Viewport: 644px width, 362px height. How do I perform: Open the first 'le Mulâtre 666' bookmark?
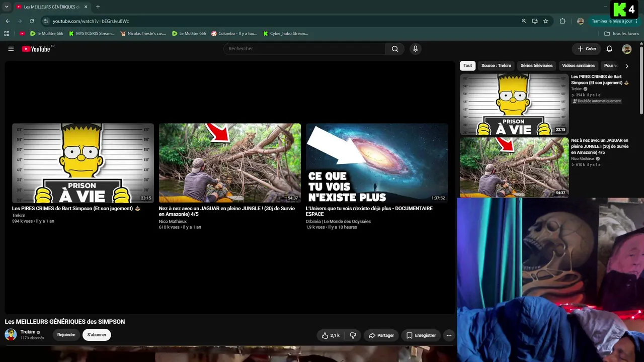[x=47, y=34]
